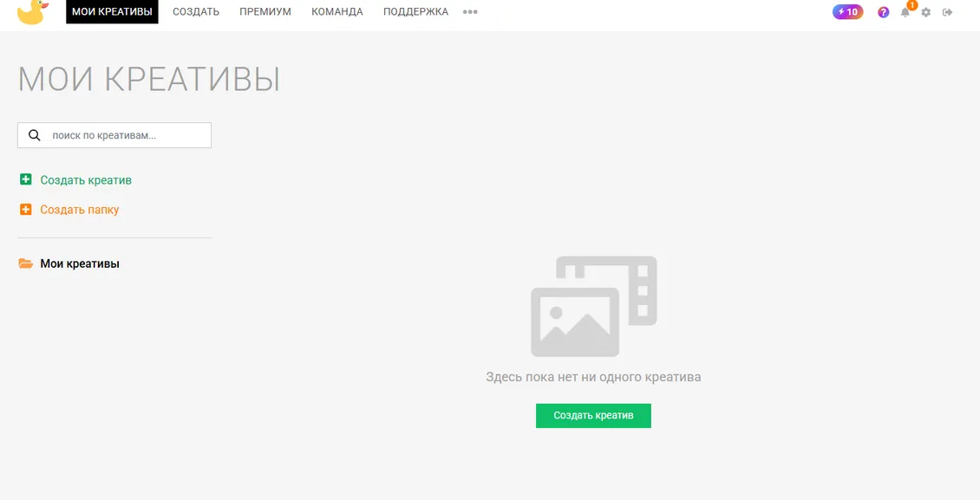Viewport: 980px width, 500px height.
Task: Click the green Создать креатив button
Action: point(593,416)
